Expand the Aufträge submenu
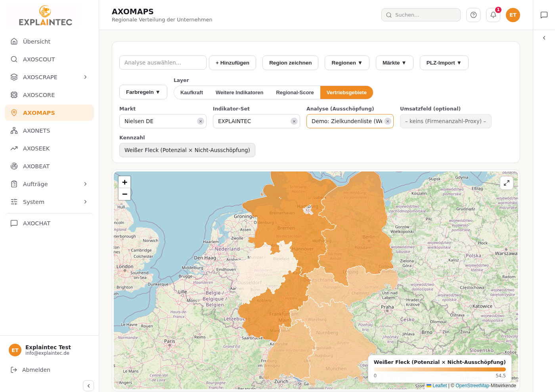The width and height of the screenshot is (555, 392). click(x=85, y=184)
